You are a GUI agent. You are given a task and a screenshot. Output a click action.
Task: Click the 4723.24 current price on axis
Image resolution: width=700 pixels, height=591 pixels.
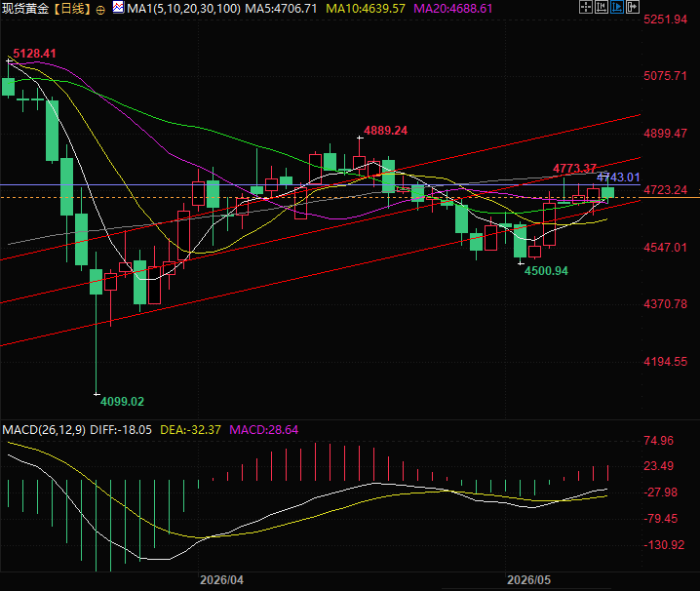[x=665, y=190]
